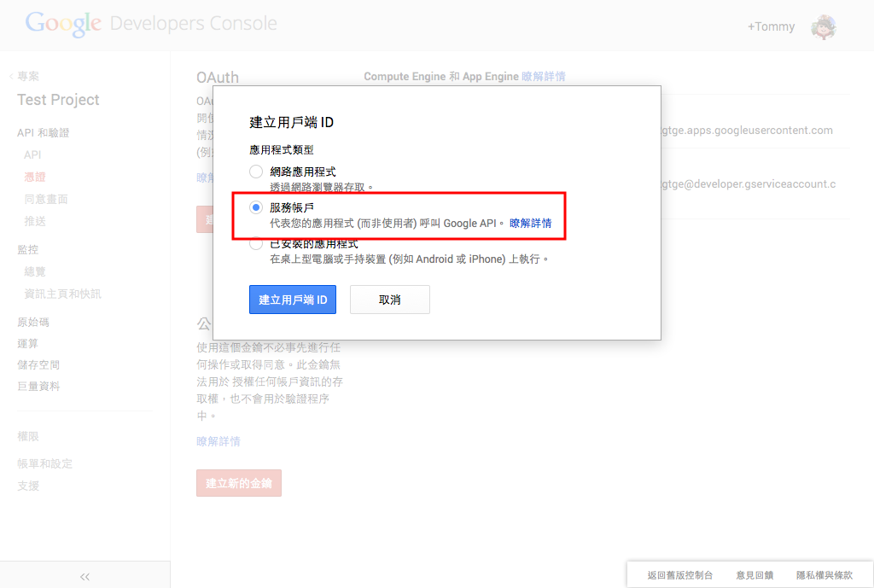Viewport: 874px width, 588px height.
Task: Expand the 監控 sidebar section
Action: click(28, 249)
